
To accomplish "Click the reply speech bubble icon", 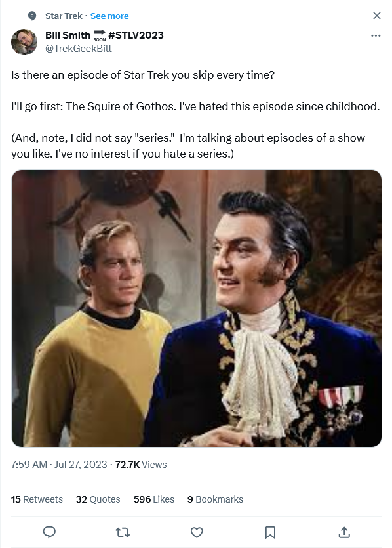I will click(49, 532).
